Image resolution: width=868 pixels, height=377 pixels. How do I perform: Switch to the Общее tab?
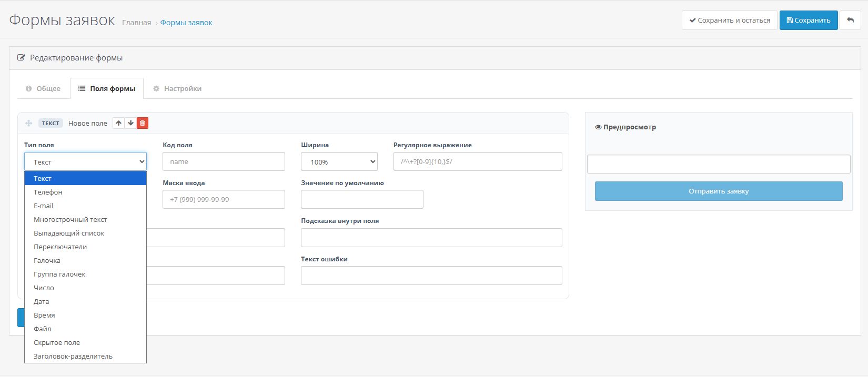click(x=43, y=88)
